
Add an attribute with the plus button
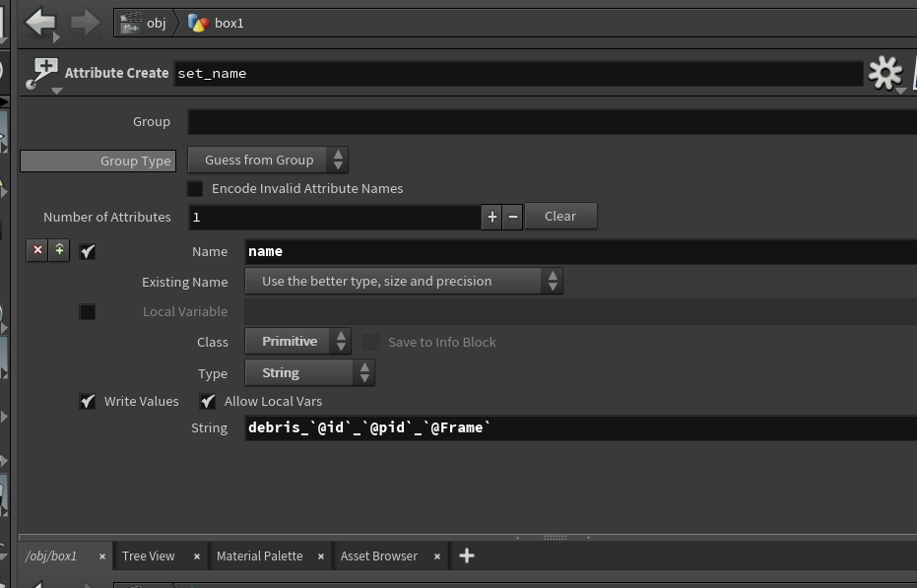point(491,217)
